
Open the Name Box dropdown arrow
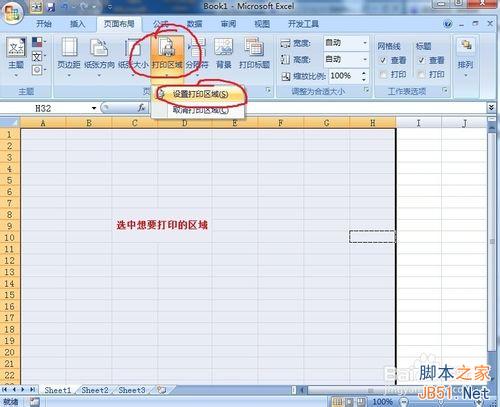click(x=94, y=108)
